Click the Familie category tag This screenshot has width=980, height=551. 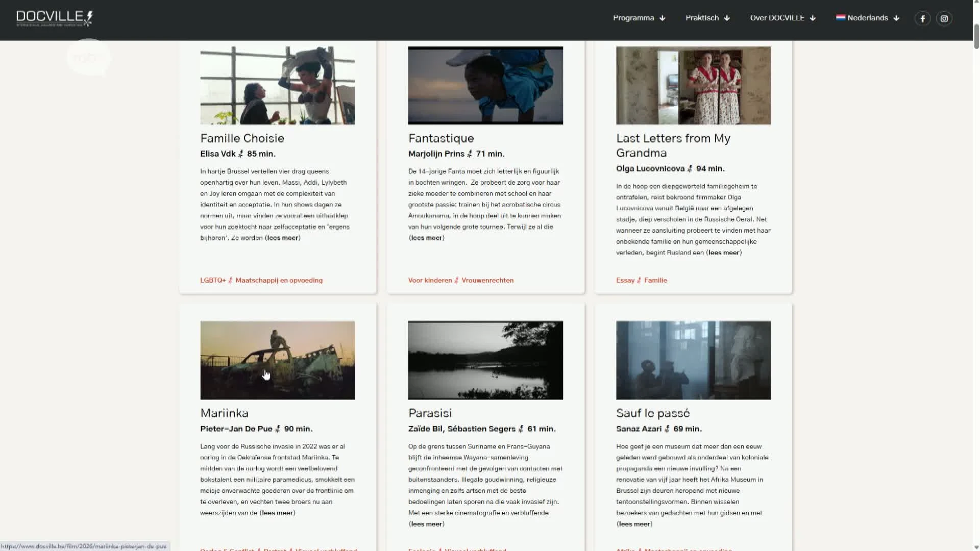(655, 280)
